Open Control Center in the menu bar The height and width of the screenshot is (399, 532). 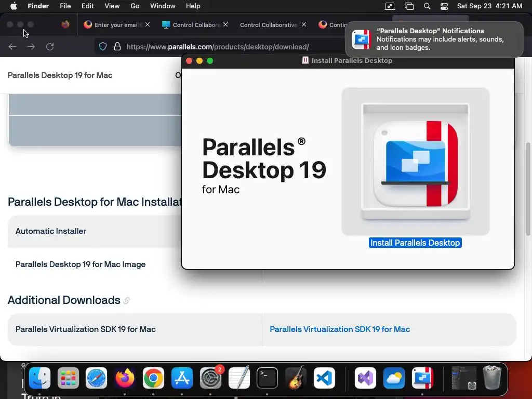444,6
